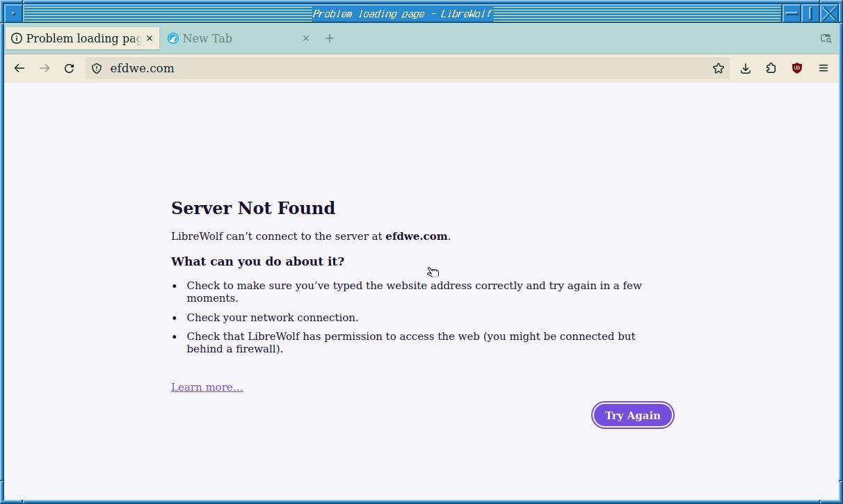Open the List all tabs button

(x=826, y=38)
